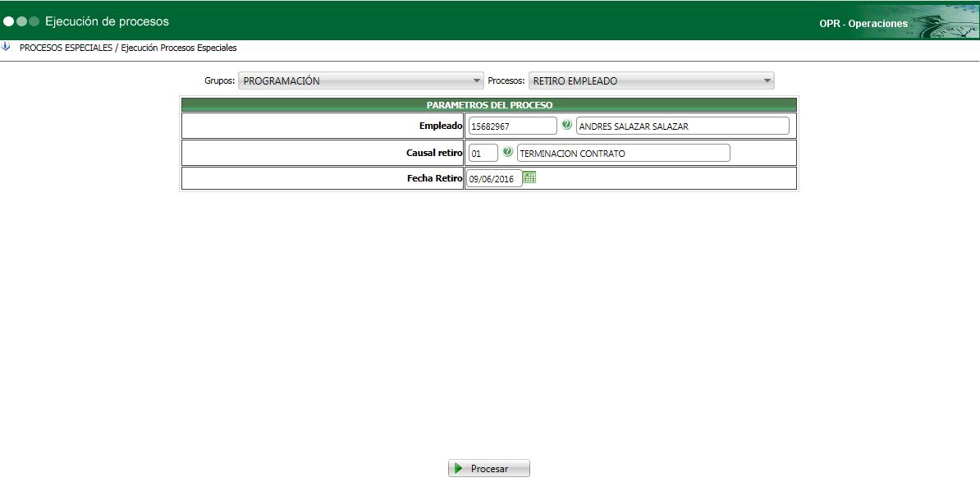The image size is (980, 496).
Task: Click the Empleado row label
Action: [x=441, y=126]
